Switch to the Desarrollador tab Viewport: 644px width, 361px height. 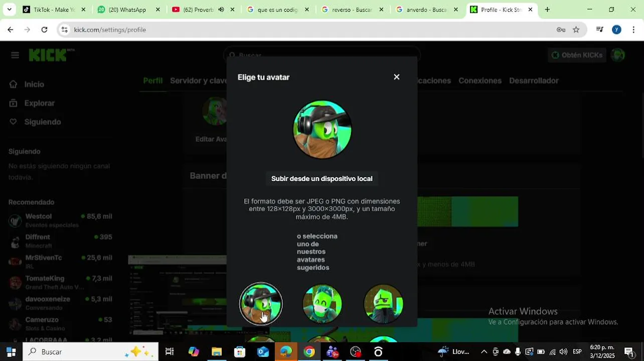pos(534,81)
